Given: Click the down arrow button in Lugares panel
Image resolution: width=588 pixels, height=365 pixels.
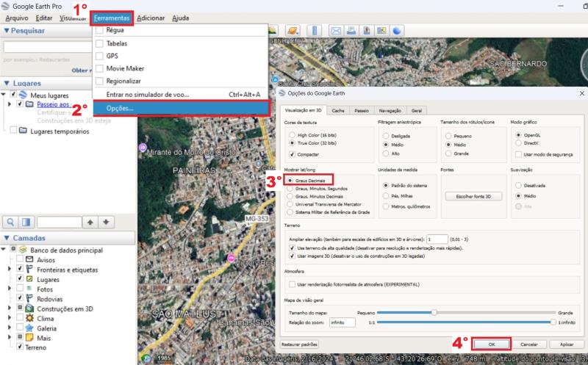Looking at the screenshot, I should click(x=106, y=223).
